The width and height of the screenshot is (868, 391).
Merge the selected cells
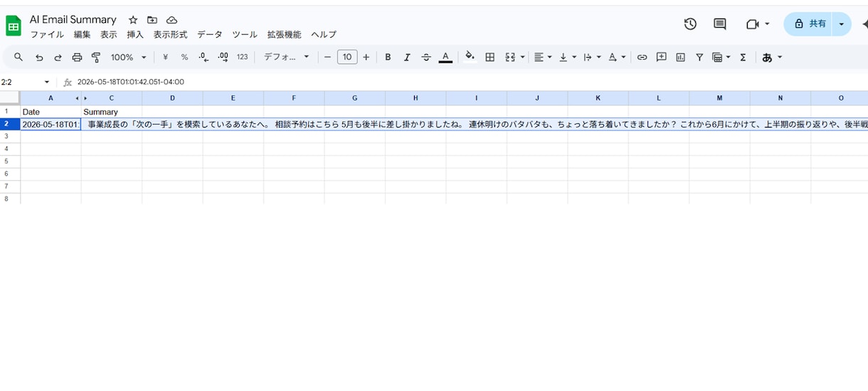(509, 57)
